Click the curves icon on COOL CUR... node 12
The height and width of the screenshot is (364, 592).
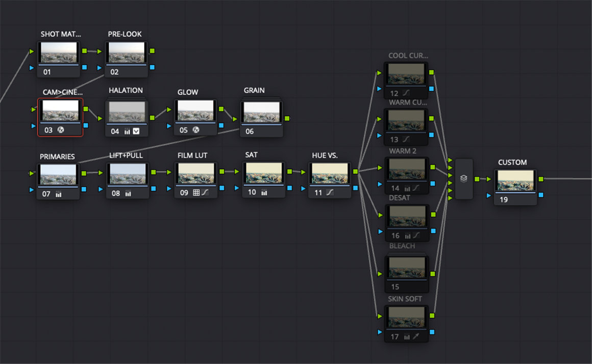click(x=407, y=93)
